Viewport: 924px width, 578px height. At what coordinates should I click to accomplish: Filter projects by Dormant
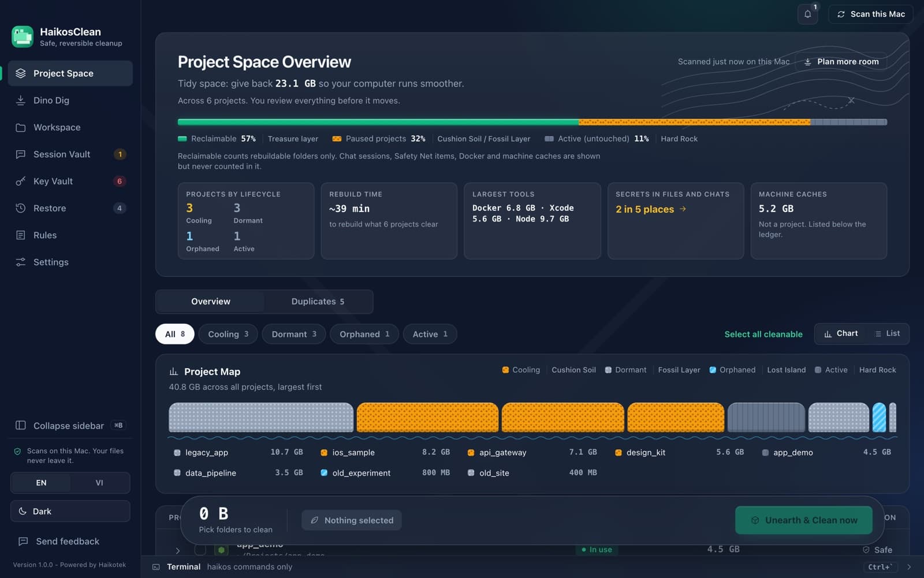[294, 334]
